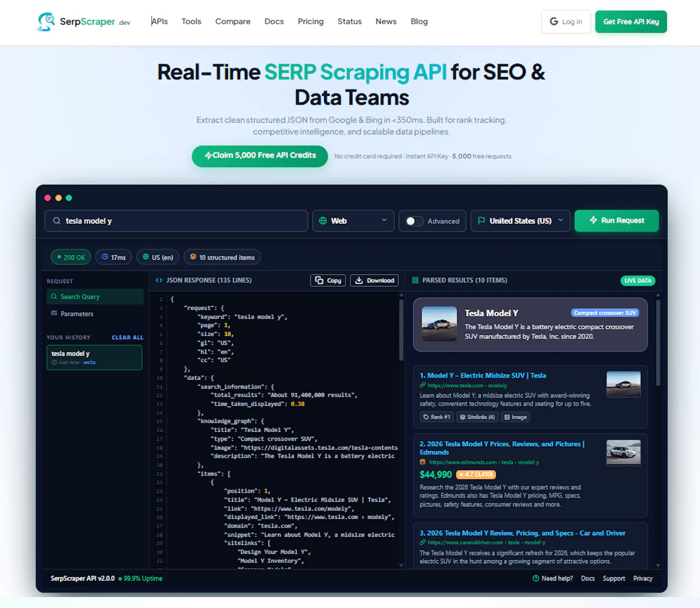This screenshot has height=608, width=700.
Task: Click the Rank #1 tag icon
Action: tap(426, 417)
